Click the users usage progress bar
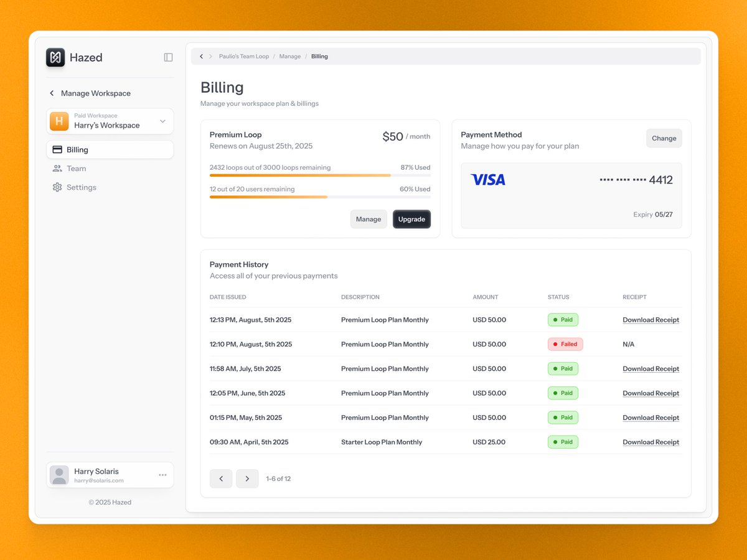The image size is (747, 560). click(320, 197)
